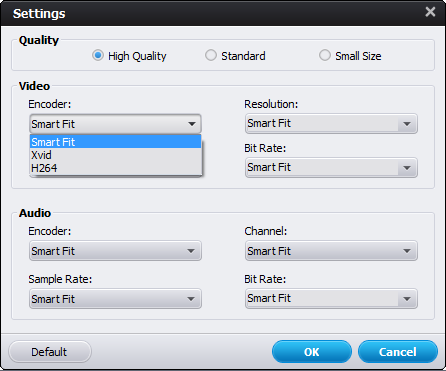Confirm settings with the OK button
This screenshot has width=446, height=371.
pyautogui.click(x=312, y=352)
